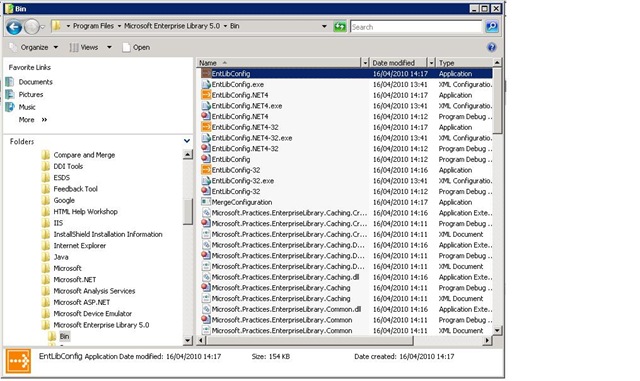Open the Pictures favorite link
Viewport: 640px width, 381px height.
click(x=31, y=94)
